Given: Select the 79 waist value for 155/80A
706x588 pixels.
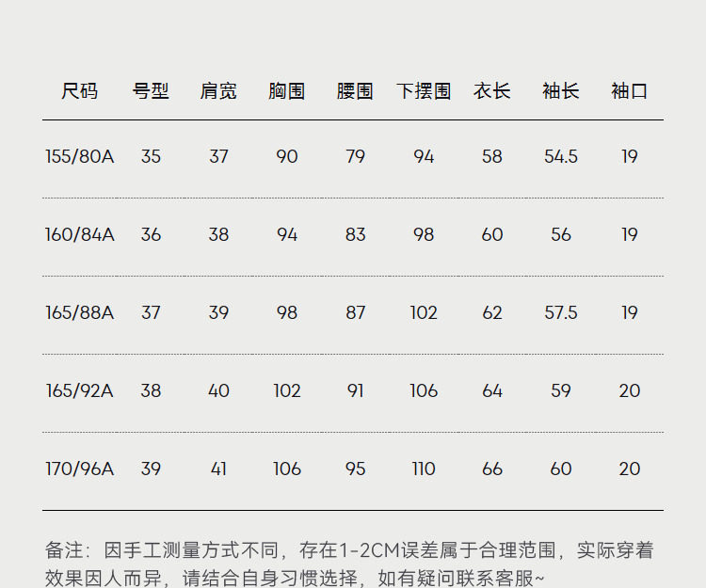Looking at the screenshot, I should [x=355, y=156].
